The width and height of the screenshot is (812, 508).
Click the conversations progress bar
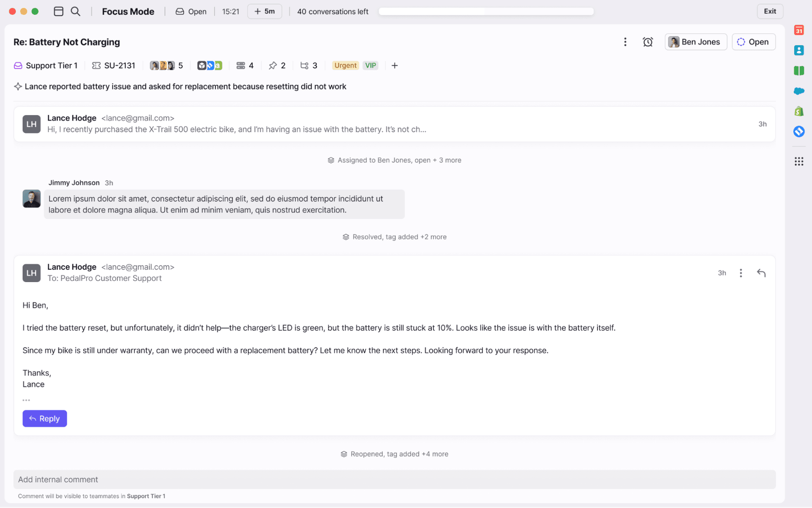pyautogui.click(x=486, y=11)
